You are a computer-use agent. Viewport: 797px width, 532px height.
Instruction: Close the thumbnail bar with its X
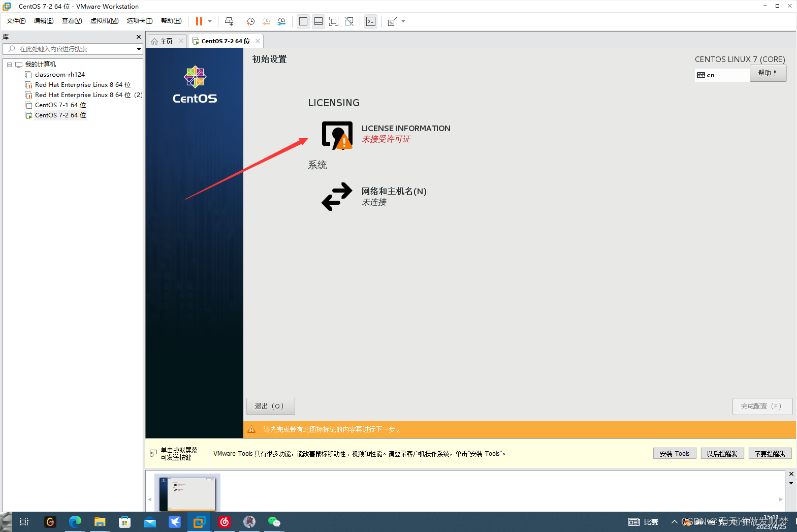click(791, 474)
